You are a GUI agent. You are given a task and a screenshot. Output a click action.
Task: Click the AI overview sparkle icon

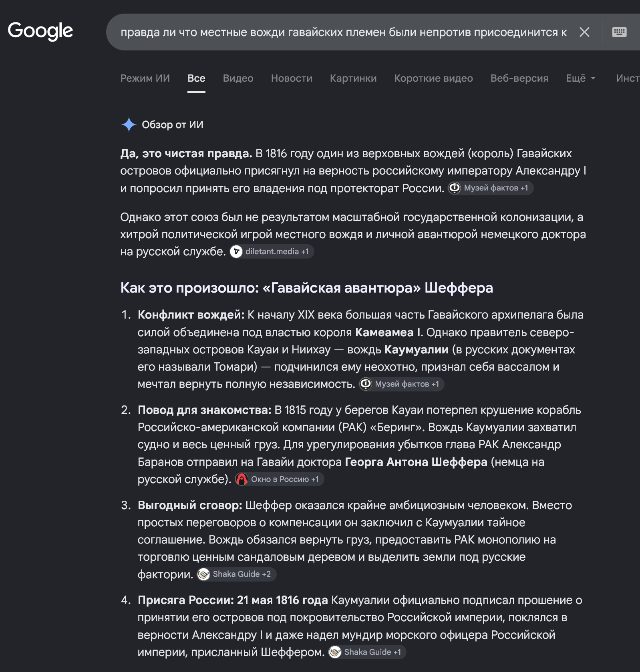(129, 125)
